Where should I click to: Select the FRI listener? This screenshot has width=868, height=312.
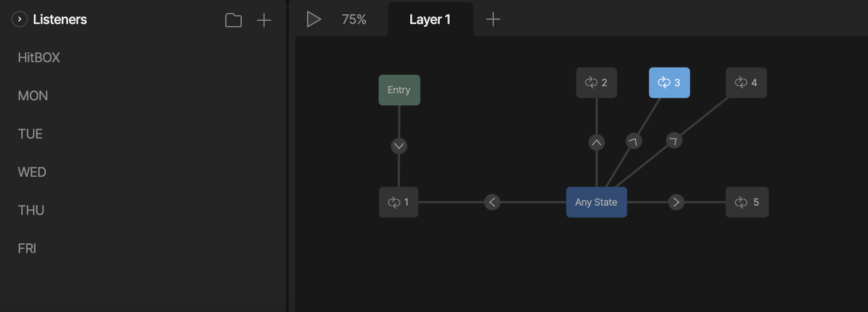27,248
